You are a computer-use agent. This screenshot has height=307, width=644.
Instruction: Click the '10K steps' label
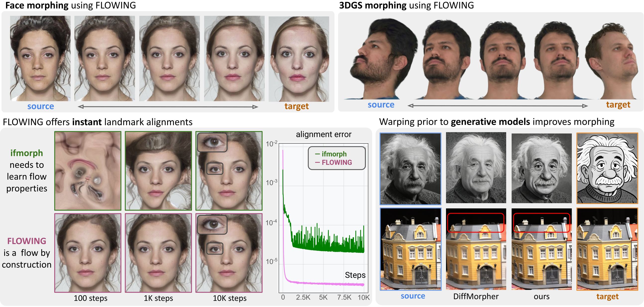pyautogui.click(x=230, y=298)
